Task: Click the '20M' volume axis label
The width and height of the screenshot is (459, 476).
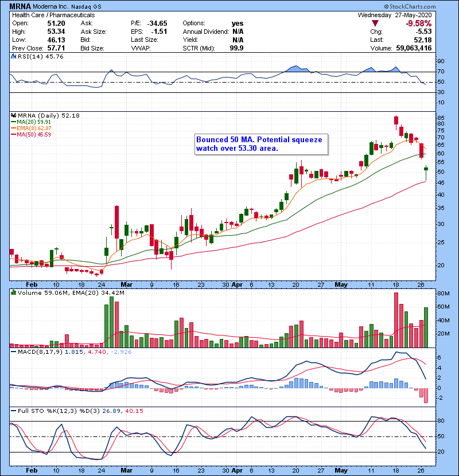Action: point(443,334)
